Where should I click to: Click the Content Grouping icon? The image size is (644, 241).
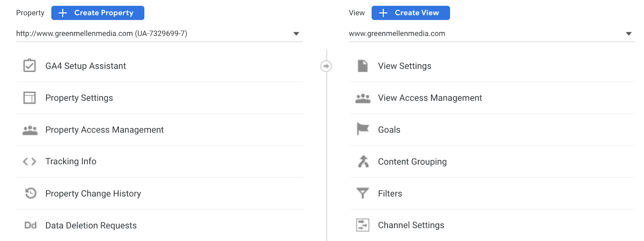363,161
